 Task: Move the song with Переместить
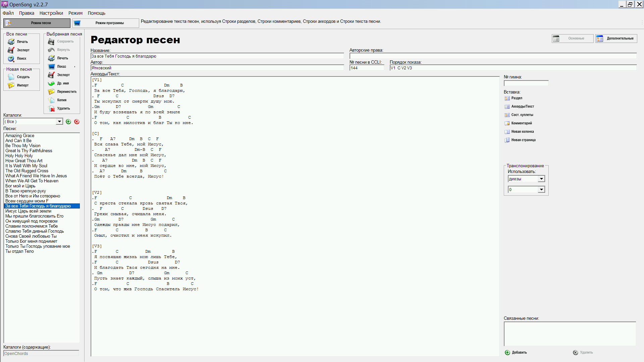[x=62, y=92]
